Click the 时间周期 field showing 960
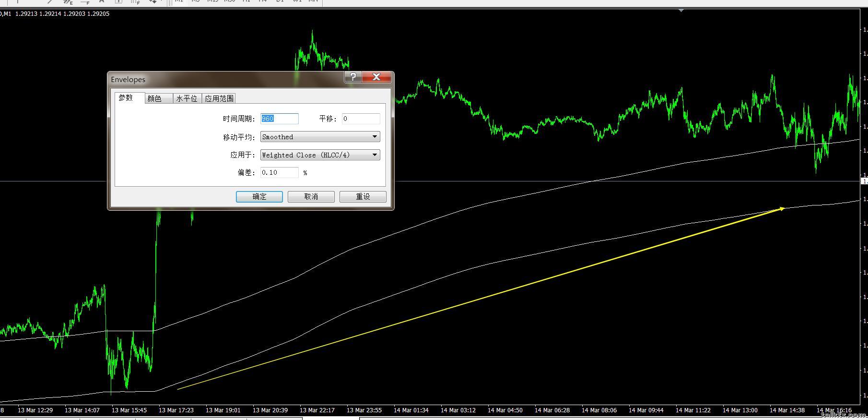868x420 pixels. [x=280, y=119]
